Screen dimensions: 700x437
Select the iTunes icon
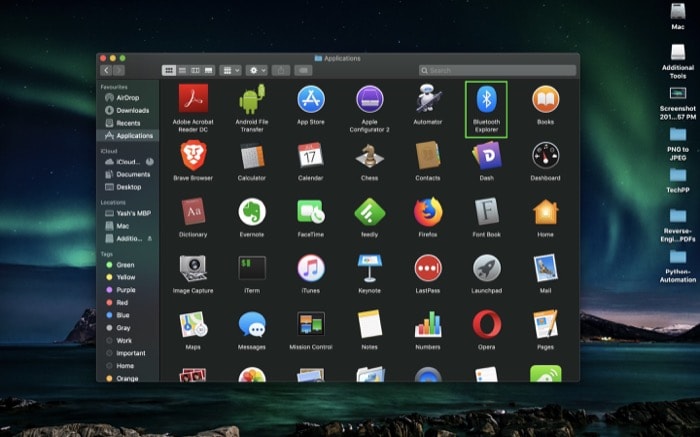coord(311,268)
